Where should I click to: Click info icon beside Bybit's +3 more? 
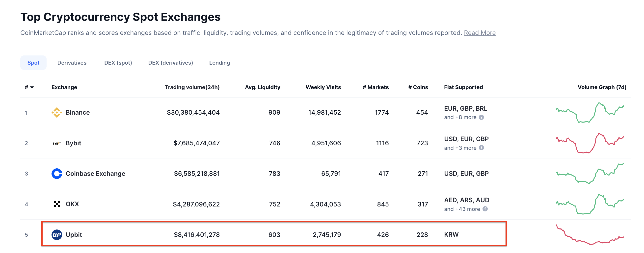pyautogui.click(x=481, y=148)
